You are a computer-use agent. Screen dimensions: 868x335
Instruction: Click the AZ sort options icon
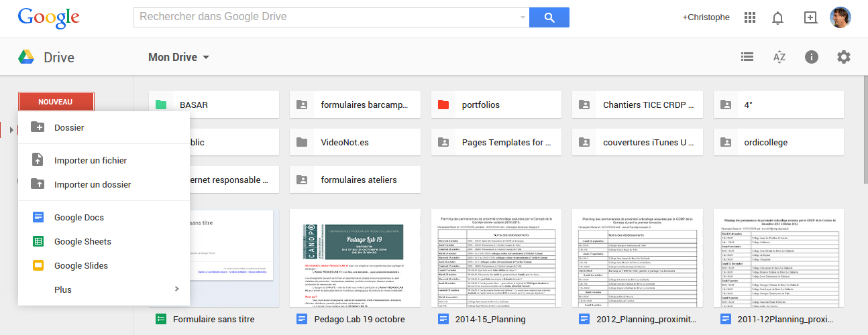click(779, 57)
